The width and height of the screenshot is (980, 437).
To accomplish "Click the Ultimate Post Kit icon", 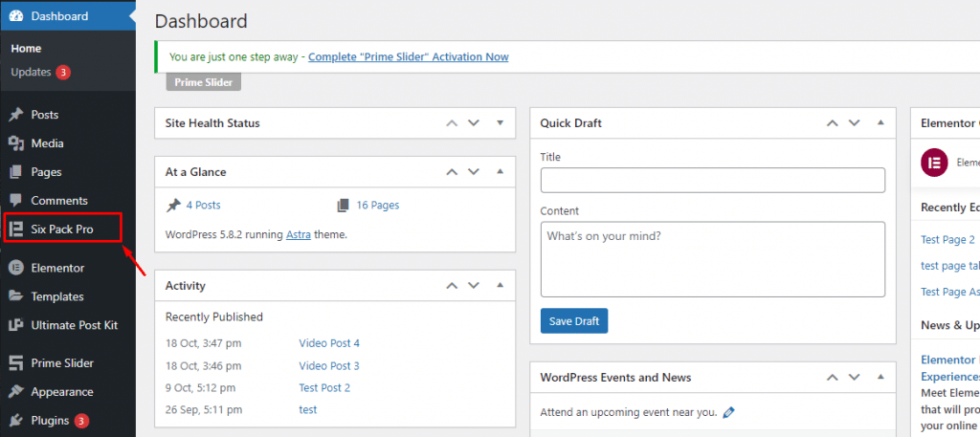I will [16, 325].
